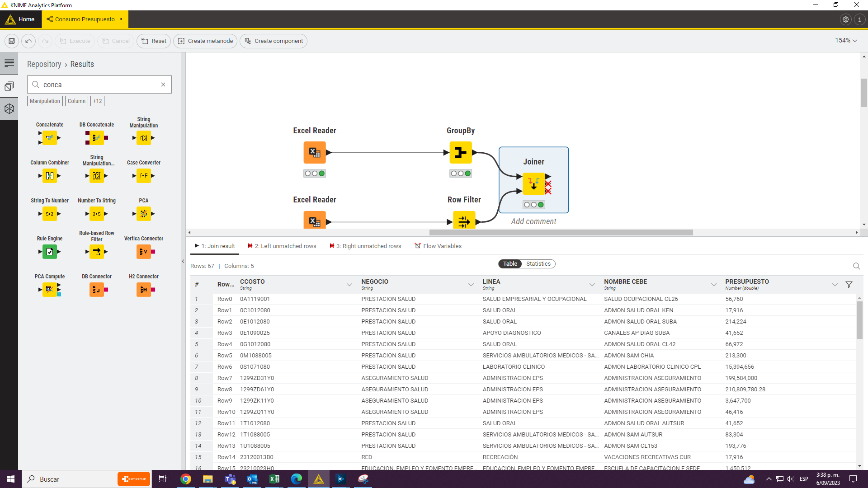The width and height of the screenshot is (868, 488).
Task: Expand the NEGOCIO column header dropdown
Action: pyautogui.click(x=471, y=285)
